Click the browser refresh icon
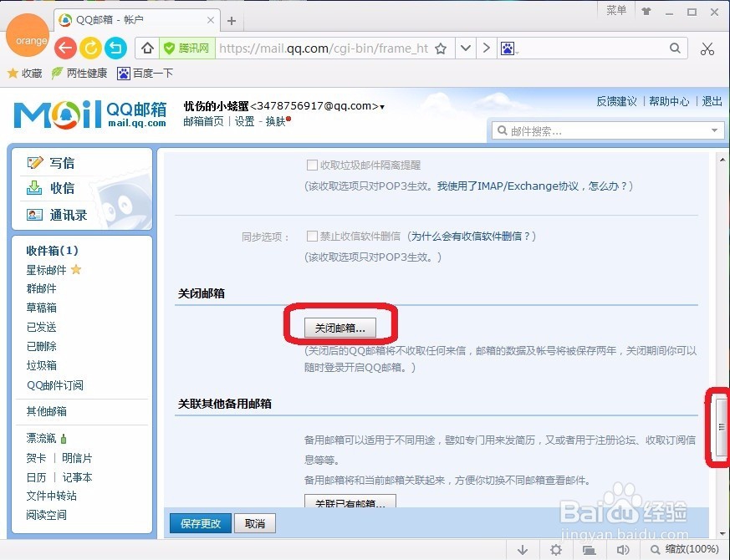The width and height of the screenshot is (730, 560). [90, 48]
